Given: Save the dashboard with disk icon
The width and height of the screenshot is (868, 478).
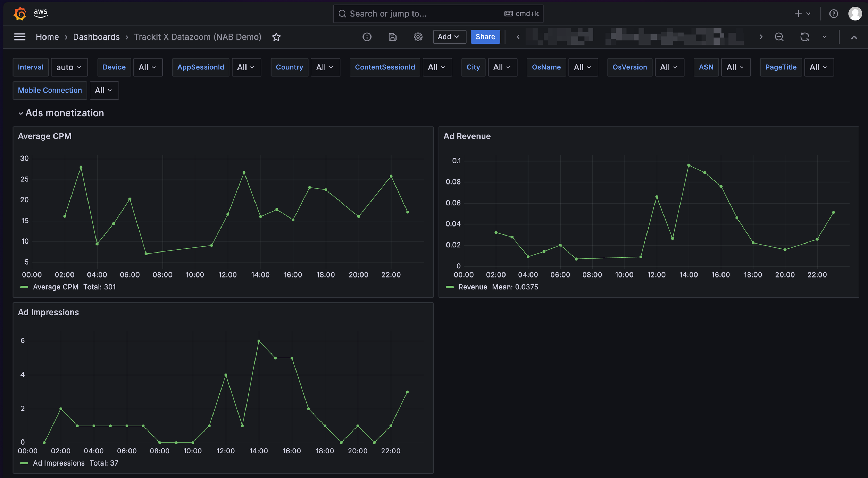Looking at the screenshot, I should [392, 37].
